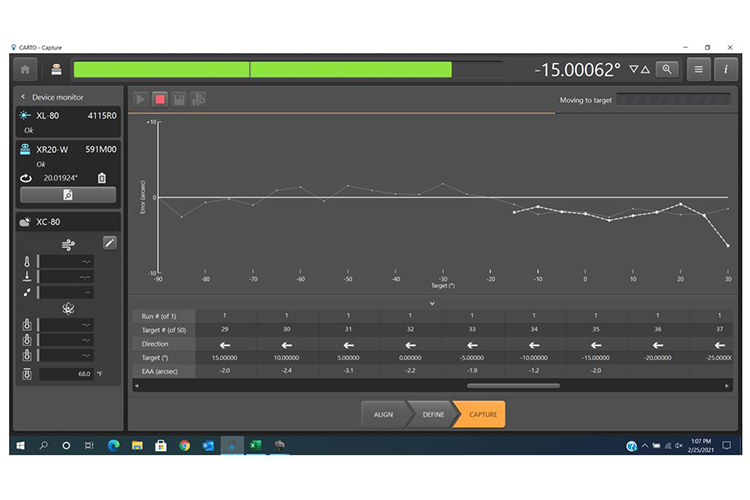Click the greyed-out Play start button
The width and height of the screenshot is (750, 500).
point(140,99)
